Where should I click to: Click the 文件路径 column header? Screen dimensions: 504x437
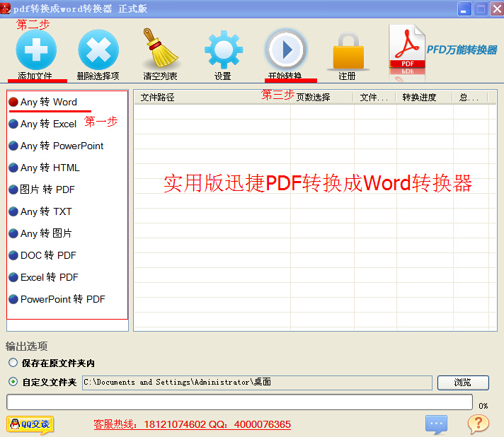(x=157, y=98)
